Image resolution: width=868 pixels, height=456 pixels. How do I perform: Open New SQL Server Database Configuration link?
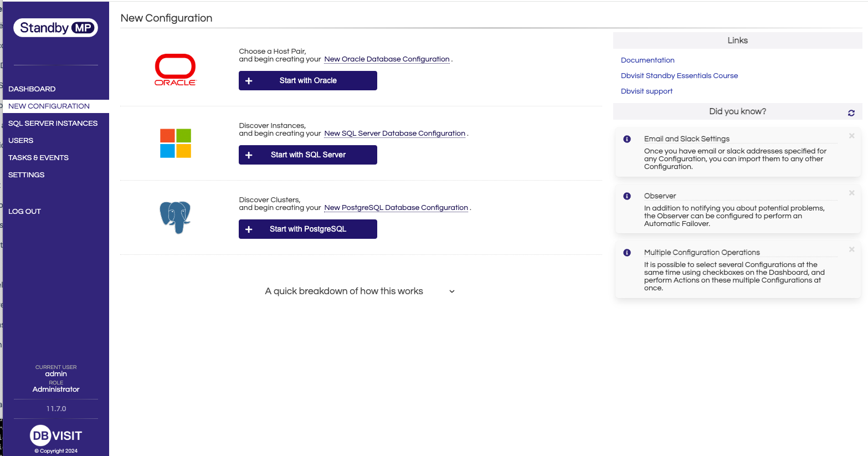[x=394, y=134]
